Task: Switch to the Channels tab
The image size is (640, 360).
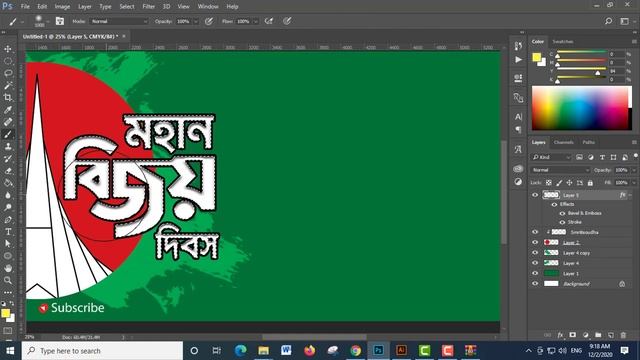Action: (564, 142)
